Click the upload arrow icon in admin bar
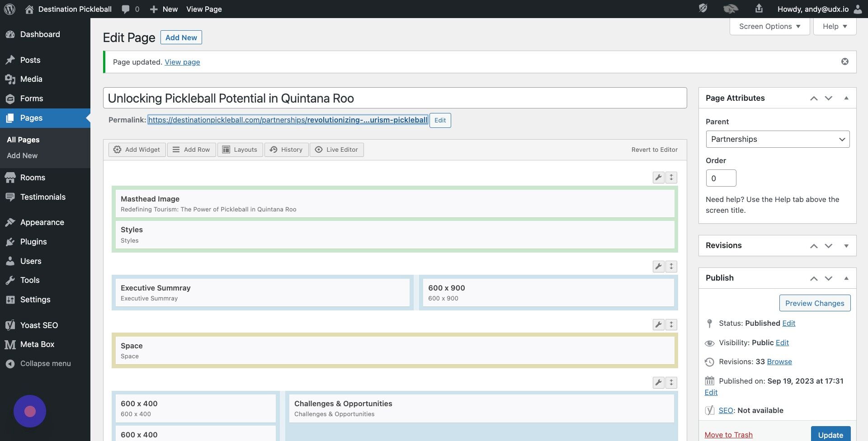 click(x=759, y=8)
